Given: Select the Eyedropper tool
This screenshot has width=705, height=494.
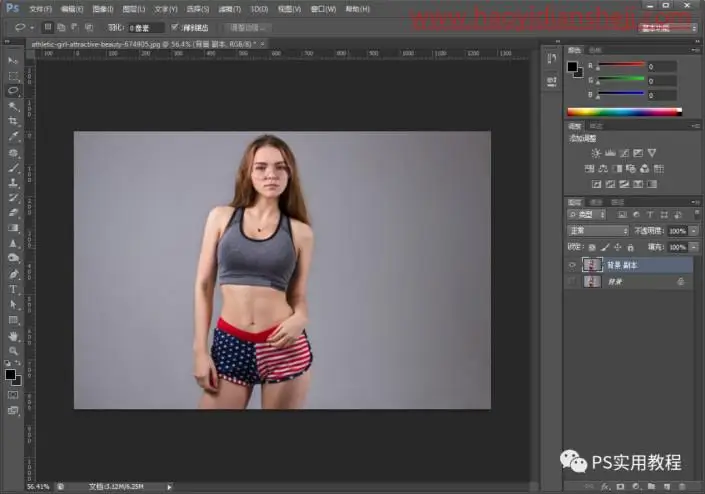Looking at the screenshot, I should click(x=13, y=136).
